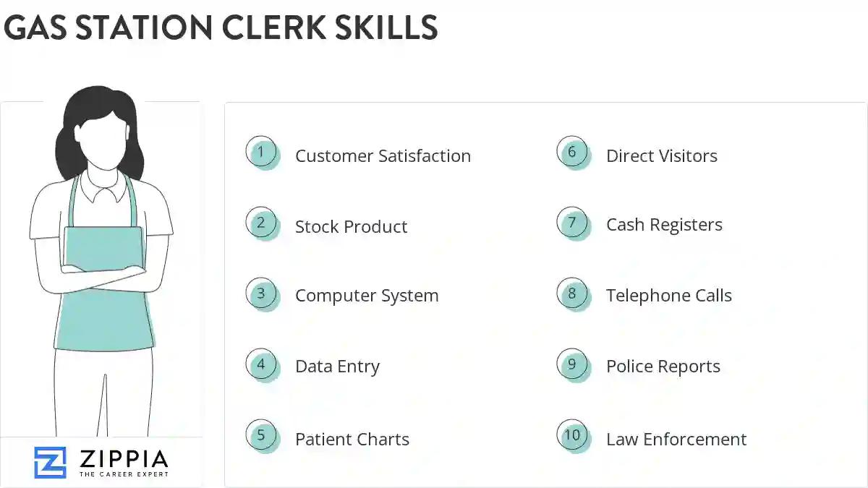Click the number 3 circle icon
The height and width of the screenshot is (488, 868).
click(x=262, y=294)
